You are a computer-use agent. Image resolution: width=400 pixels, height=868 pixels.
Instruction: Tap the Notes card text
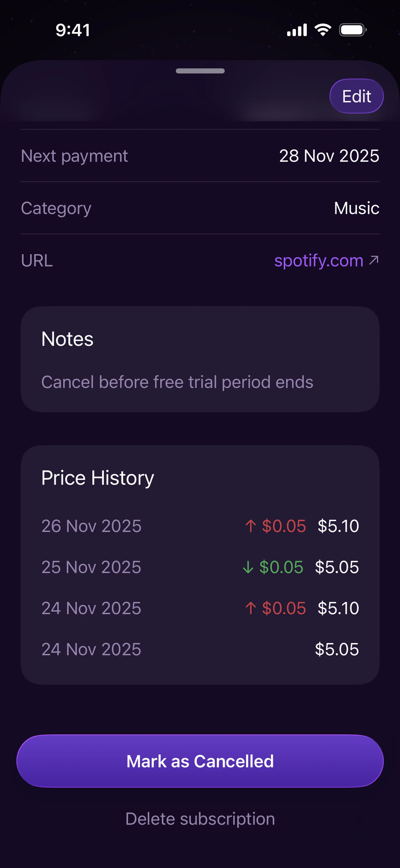(x=177, y=382)
